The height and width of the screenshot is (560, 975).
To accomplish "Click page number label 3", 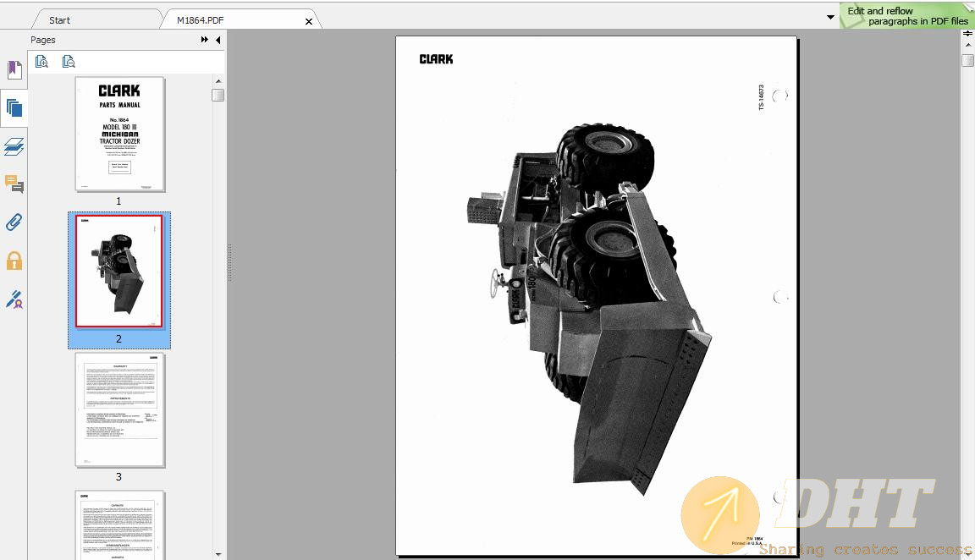I will click(x=118, y=477).
